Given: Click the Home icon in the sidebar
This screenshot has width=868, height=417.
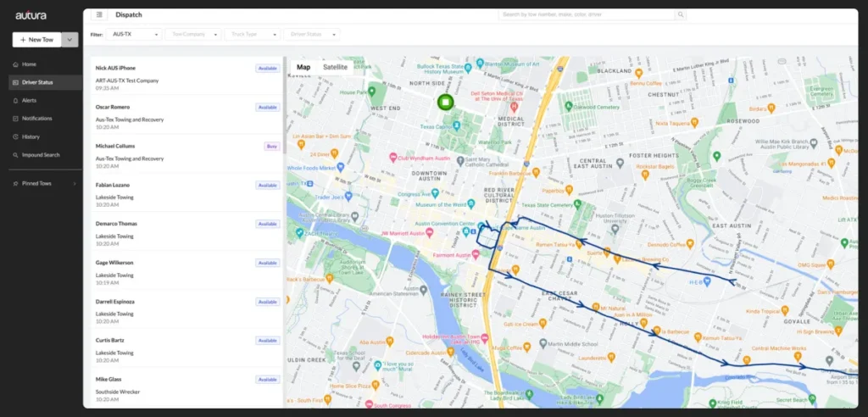Looking at the screenshot, I should tap(14, 64).
